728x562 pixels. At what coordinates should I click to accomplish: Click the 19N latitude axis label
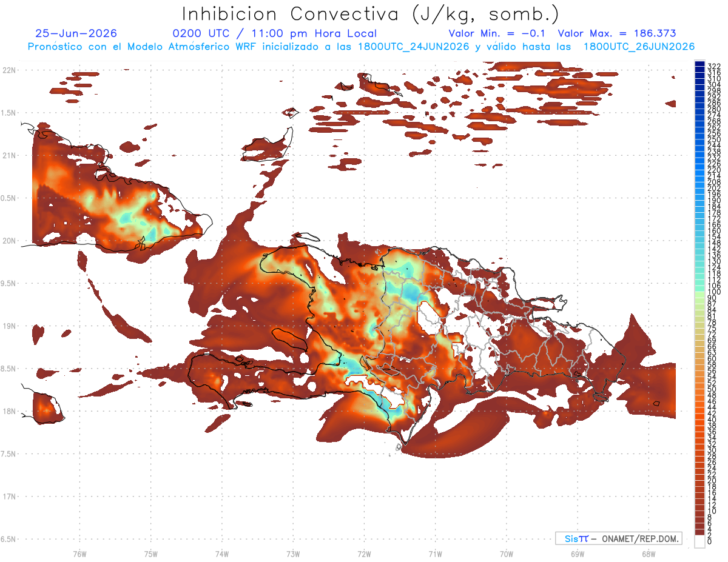point(8,326)
